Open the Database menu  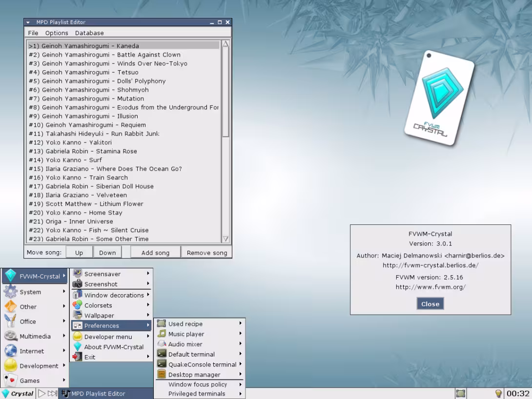click(x=89, y=33)
